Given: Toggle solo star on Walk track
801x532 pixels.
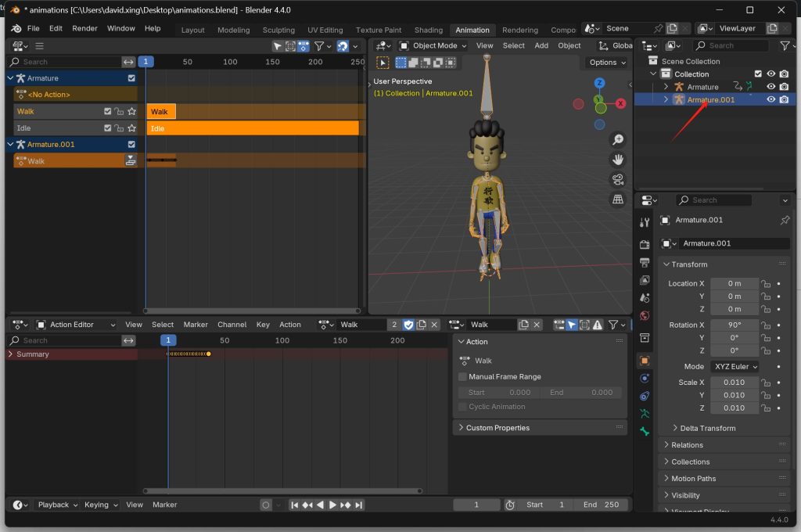Looking at the screenshot, I should (131, 111).
